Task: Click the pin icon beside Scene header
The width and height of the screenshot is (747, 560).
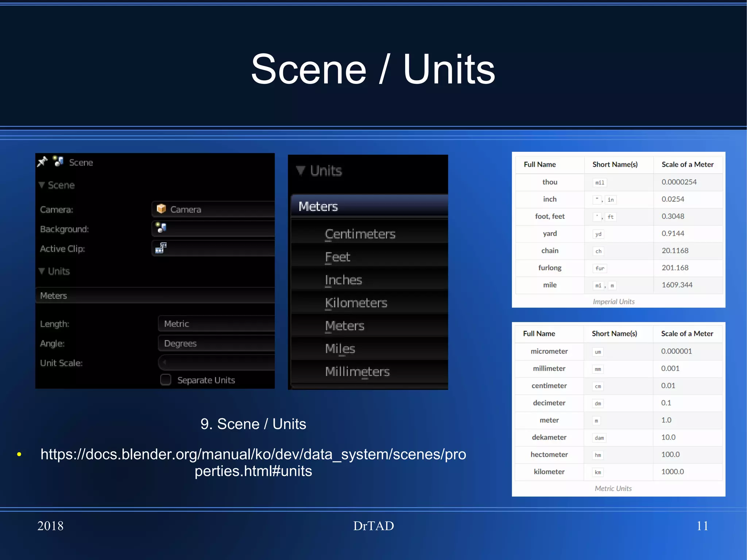Action: tap(43, 162)
